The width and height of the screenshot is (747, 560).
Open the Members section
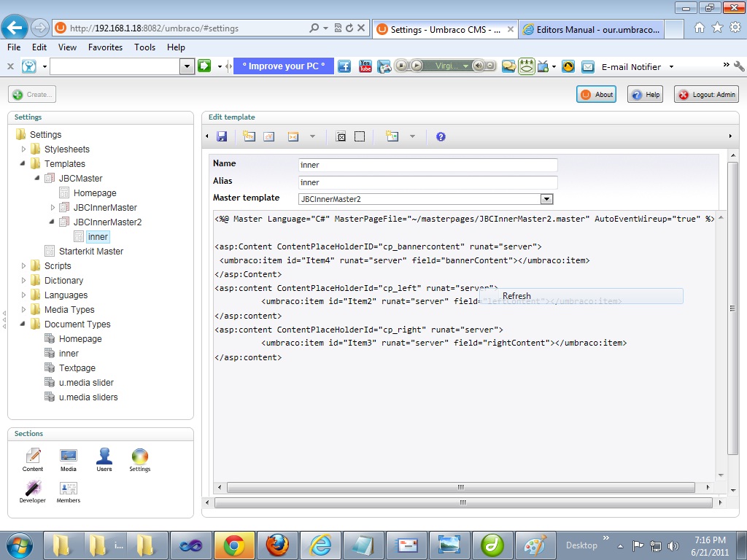[69, 489]
